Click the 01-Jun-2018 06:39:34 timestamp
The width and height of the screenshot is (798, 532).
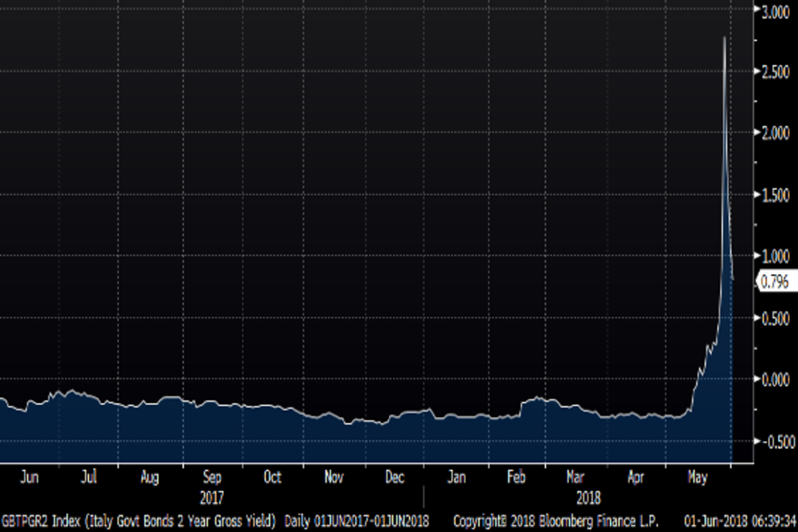740,519
